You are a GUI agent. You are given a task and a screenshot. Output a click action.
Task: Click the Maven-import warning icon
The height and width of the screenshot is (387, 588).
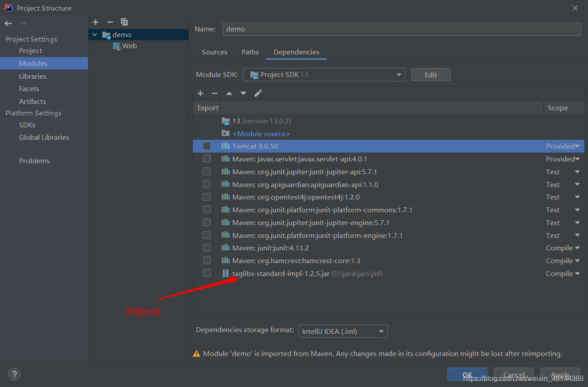point(196,354)
